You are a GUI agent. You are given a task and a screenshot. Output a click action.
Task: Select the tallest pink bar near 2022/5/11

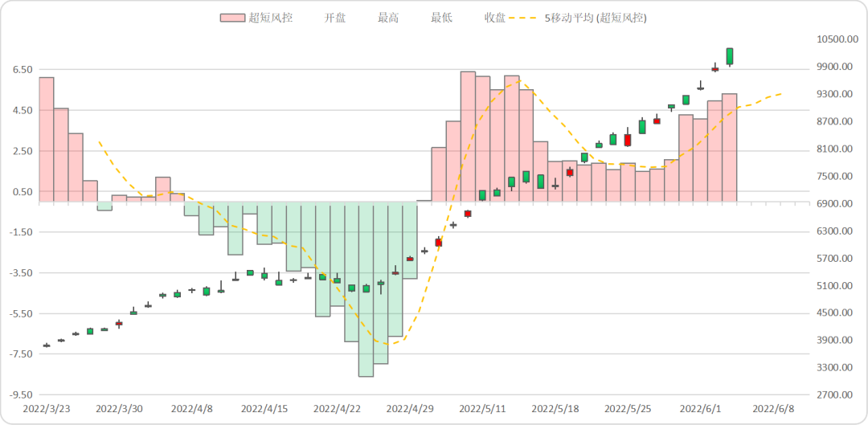pos(468,137)
